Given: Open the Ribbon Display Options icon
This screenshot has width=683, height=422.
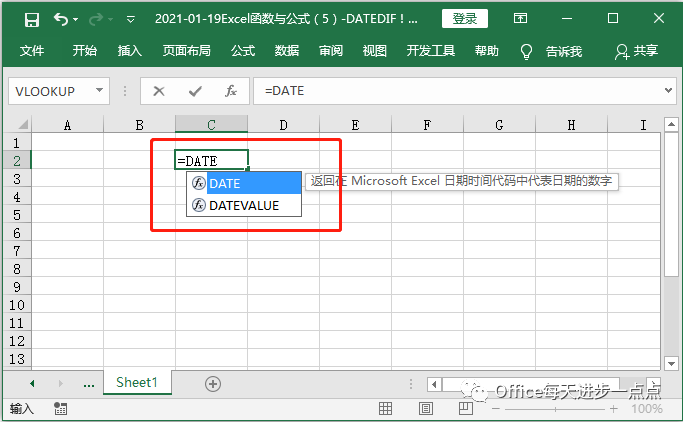Looking at the screenshot, I should (520, 18).
